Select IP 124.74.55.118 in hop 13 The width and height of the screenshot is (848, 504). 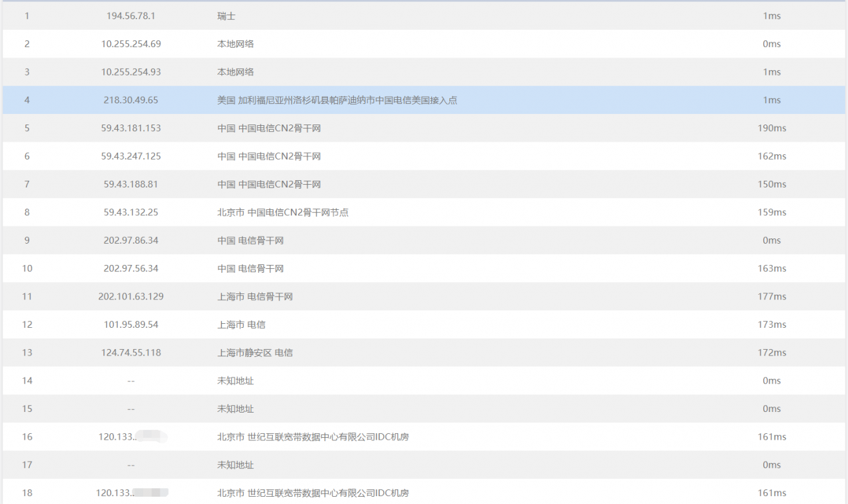(x=131, y=352)
